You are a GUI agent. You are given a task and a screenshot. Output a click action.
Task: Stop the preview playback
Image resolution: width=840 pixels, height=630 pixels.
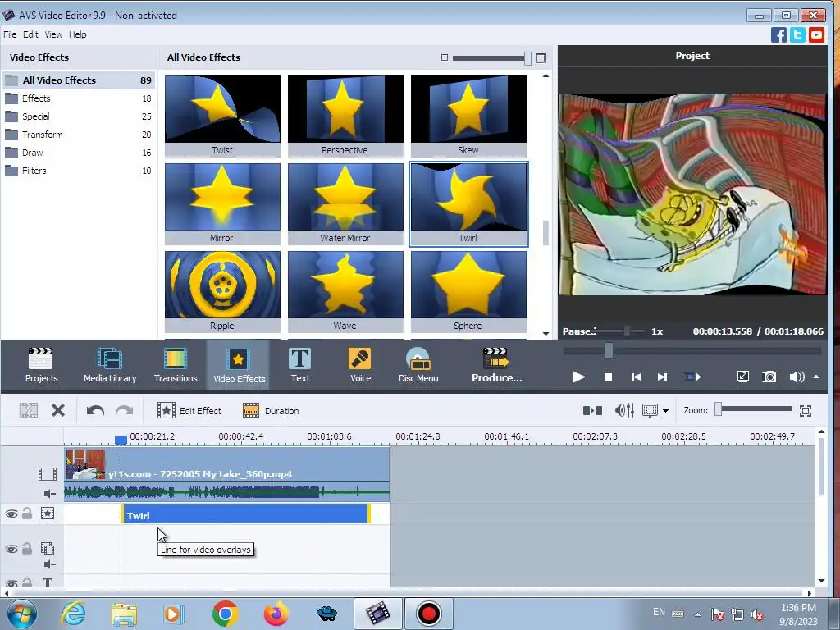(608, 377)
